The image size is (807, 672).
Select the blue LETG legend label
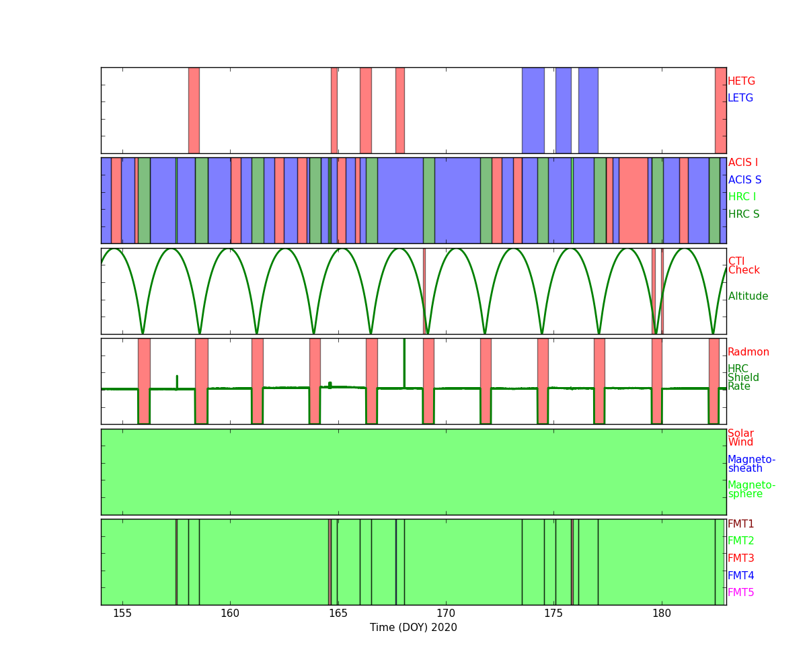740,98
